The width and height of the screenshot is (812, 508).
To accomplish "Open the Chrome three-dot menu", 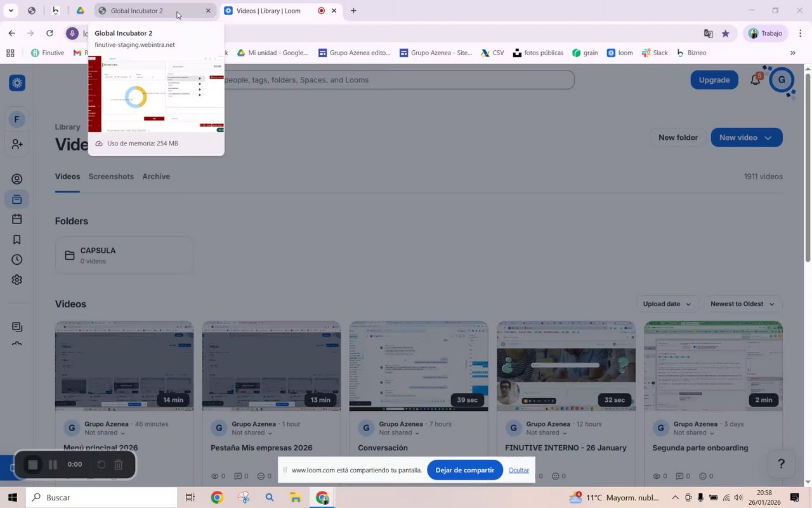I will (x=801, y=34).
